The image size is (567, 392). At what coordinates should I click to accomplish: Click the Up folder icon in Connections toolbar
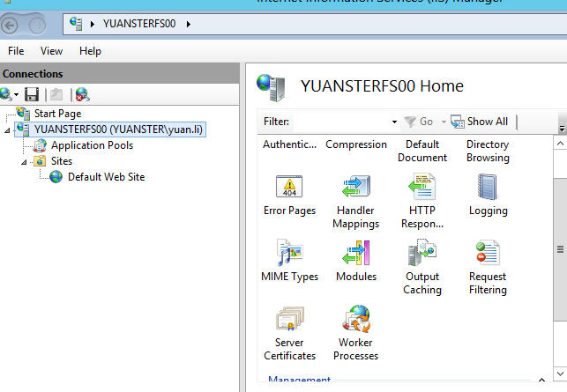(x=56, y=94)
